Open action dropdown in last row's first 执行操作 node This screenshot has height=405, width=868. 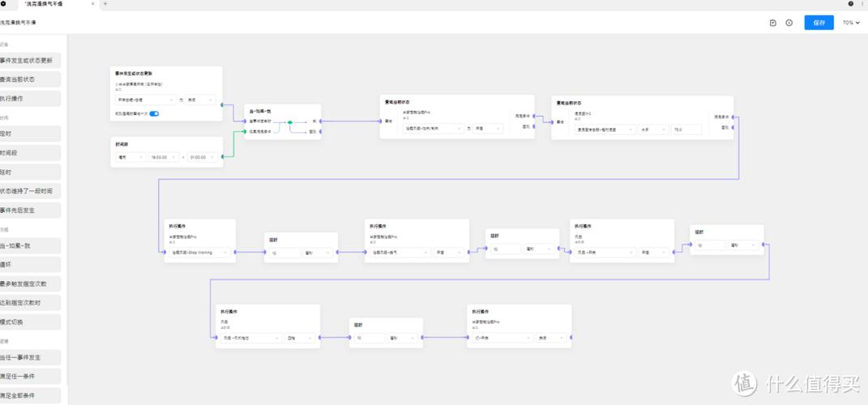click(x=251, y=338)
